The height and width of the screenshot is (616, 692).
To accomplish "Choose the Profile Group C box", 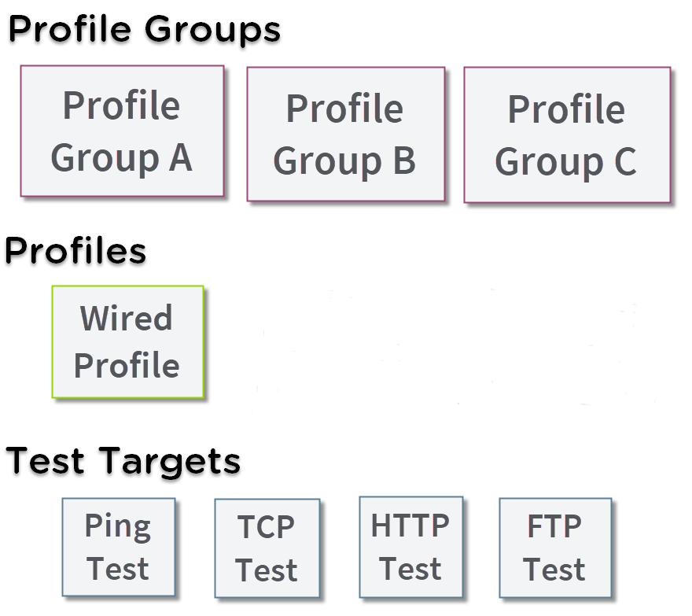I will 567,135.
